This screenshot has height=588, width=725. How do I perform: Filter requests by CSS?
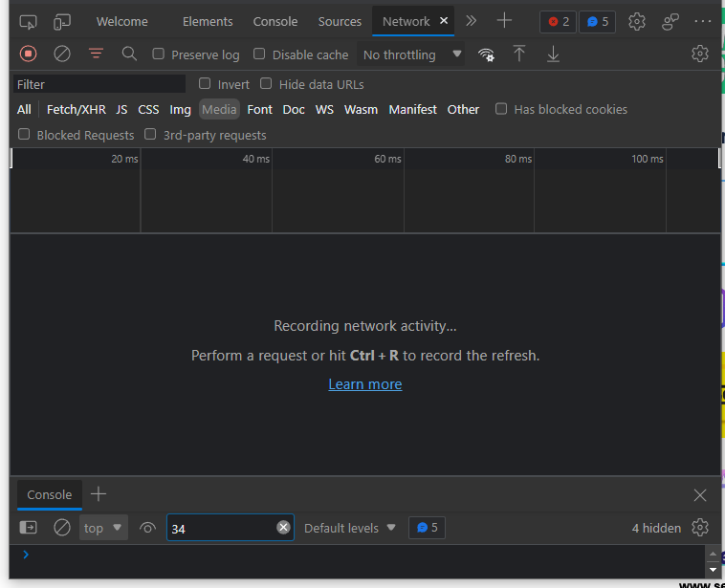pos(148,110)
